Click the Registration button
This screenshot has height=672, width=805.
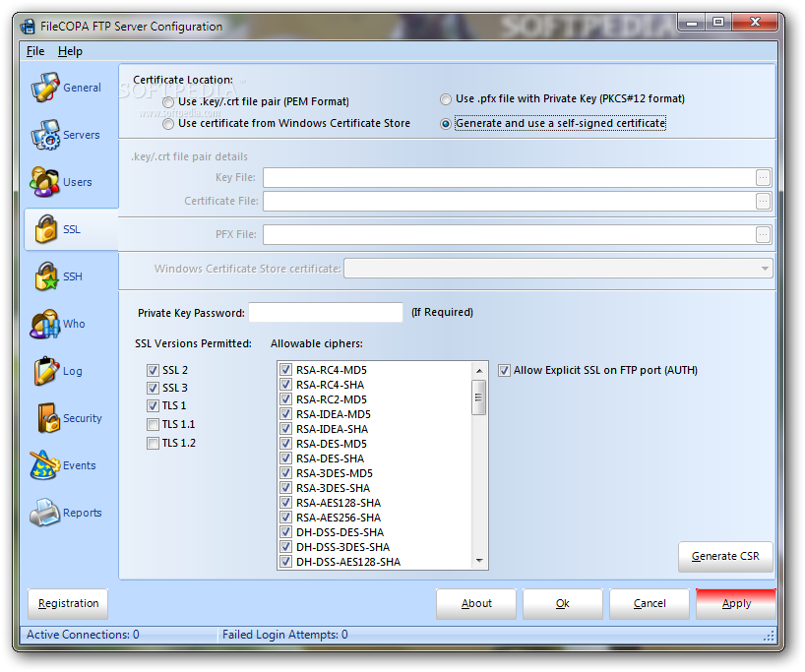point(68,604)
